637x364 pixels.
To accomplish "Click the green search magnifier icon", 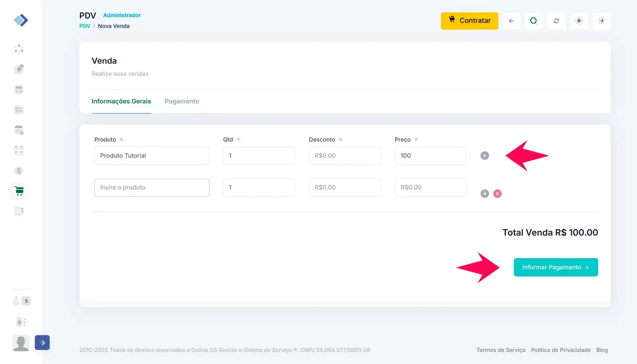I will point(533,21).
